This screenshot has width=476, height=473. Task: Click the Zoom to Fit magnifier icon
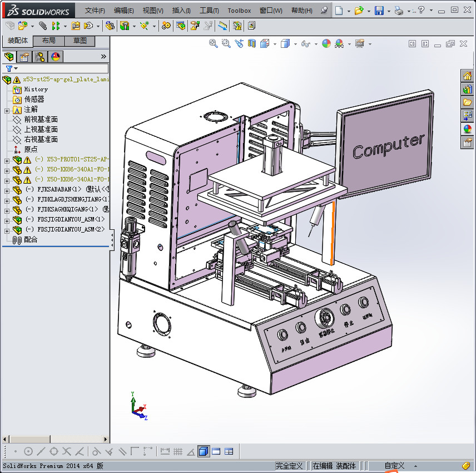213,43
